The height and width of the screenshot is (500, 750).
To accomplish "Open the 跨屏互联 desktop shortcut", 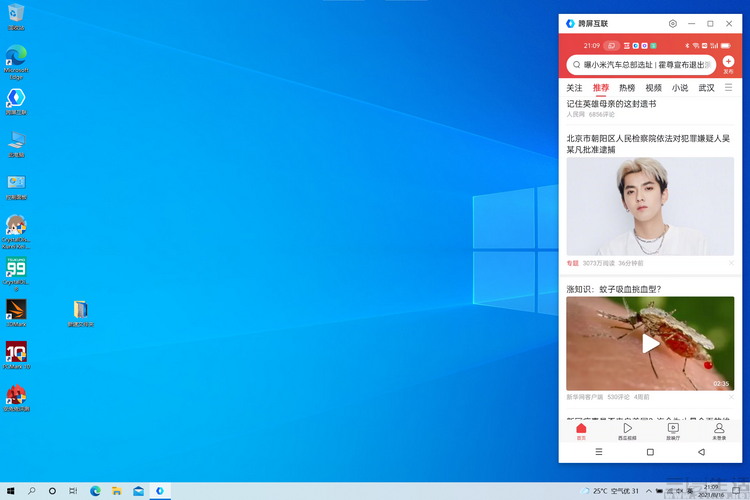I will [x=16, y=101].
